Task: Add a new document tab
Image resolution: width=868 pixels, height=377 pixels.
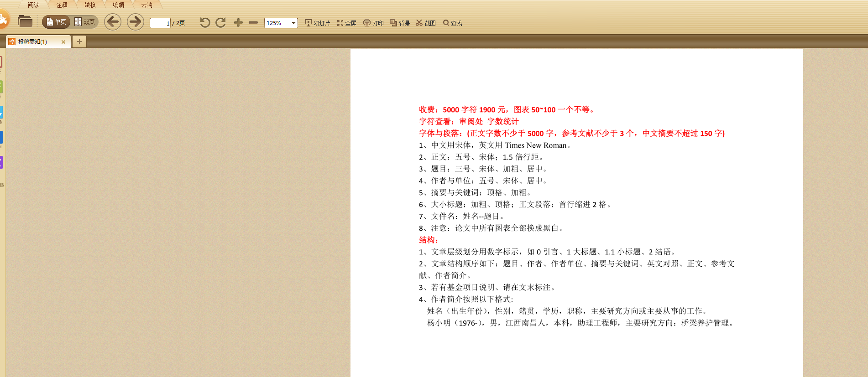Action: [x=79, y=41]
